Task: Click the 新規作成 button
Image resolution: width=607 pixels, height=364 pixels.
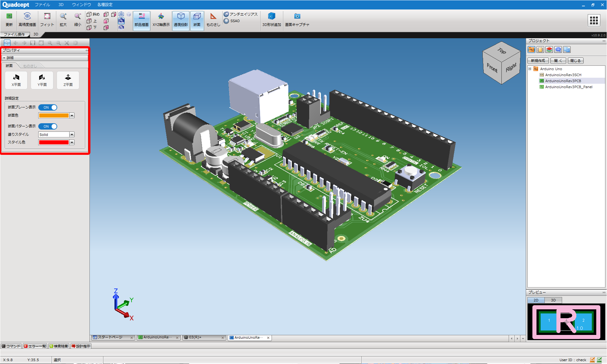Action: pos(538,61)
